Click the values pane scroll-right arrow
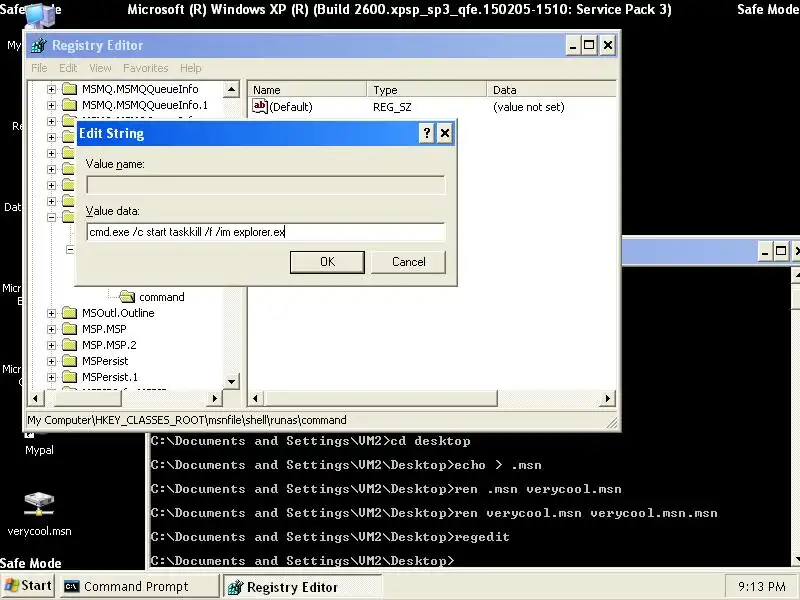 point(607,398)
